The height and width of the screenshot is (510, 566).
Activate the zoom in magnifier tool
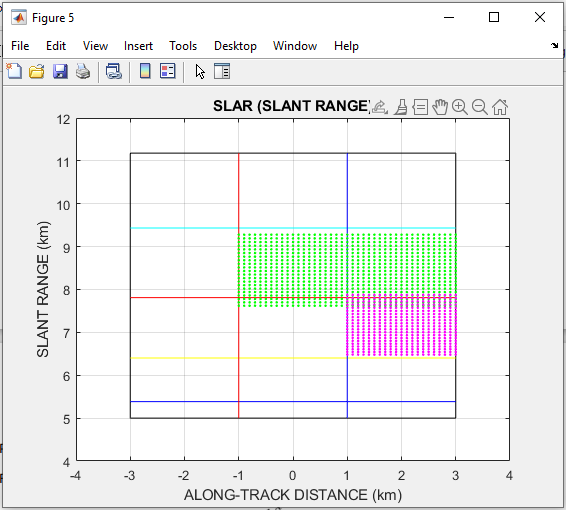point(460,108)
